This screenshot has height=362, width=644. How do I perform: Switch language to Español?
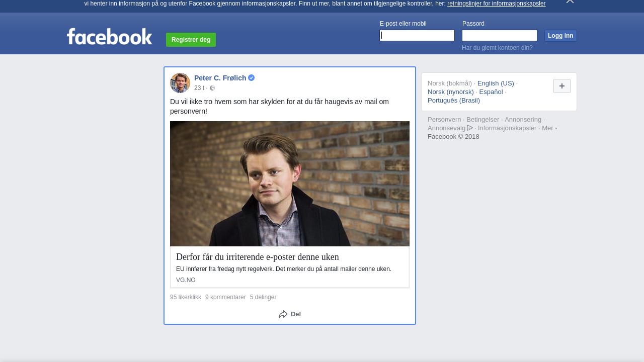(x=491, y=92)
